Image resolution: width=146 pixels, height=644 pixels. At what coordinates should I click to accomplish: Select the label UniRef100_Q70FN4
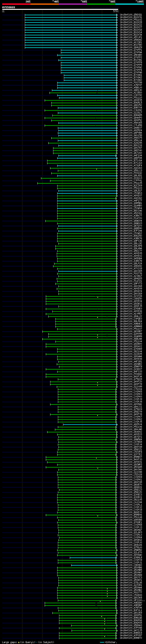(x=131, y=53)
